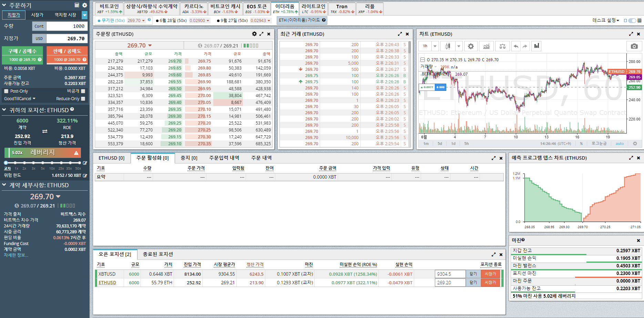The height and width of the screenshot is (318, 644).
Task: Collapse chart legend with minus box
Action: tap(422, 60)
